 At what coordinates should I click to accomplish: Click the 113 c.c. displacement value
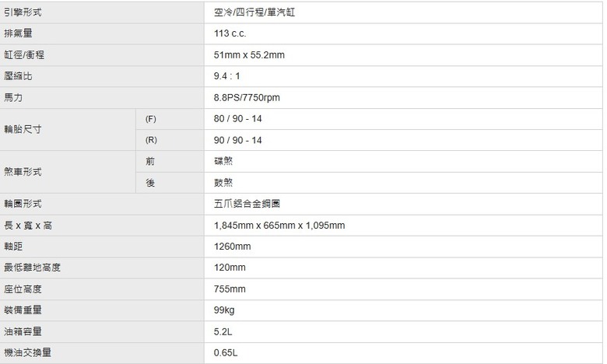point(230,33)
